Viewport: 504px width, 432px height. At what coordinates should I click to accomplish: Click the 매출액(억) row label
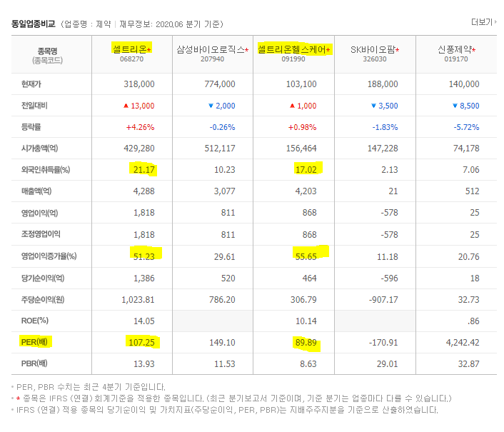[x=36, y=191]
